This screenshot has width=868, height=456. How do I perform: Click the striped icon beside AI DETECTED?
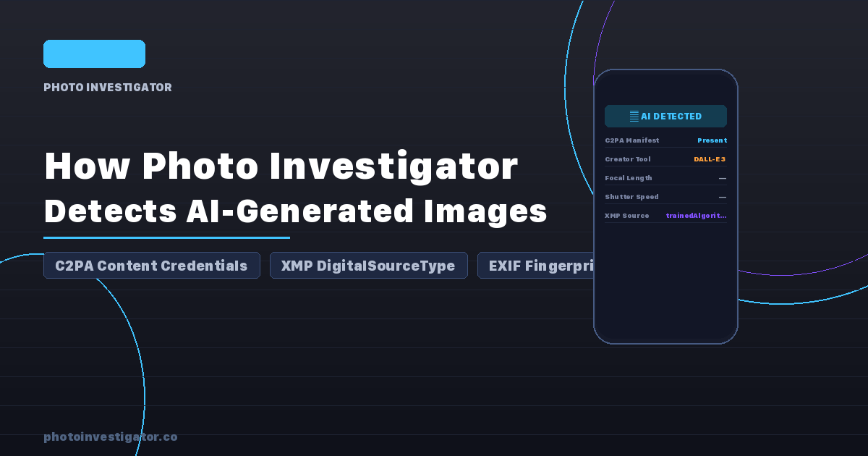pyautogui.click(x=634, y=116)
